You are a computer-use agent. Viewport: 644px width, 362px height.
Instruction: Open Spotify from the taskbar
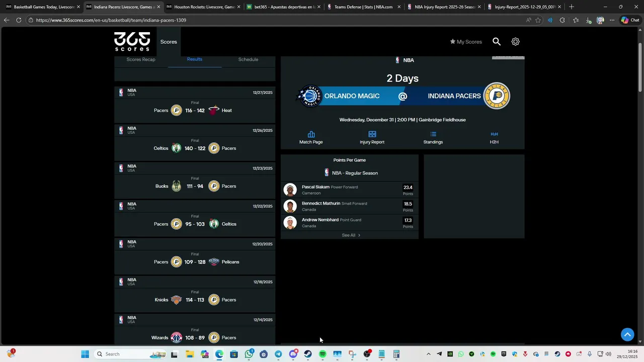click(x=323, y=354)
